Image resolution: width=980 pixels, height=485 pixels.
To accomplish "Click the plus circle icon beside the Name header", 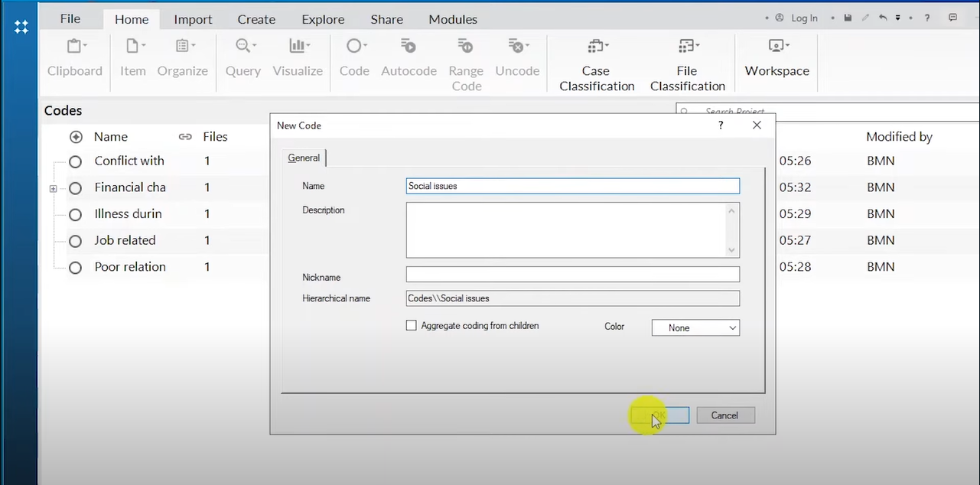I will coord(76,137).
